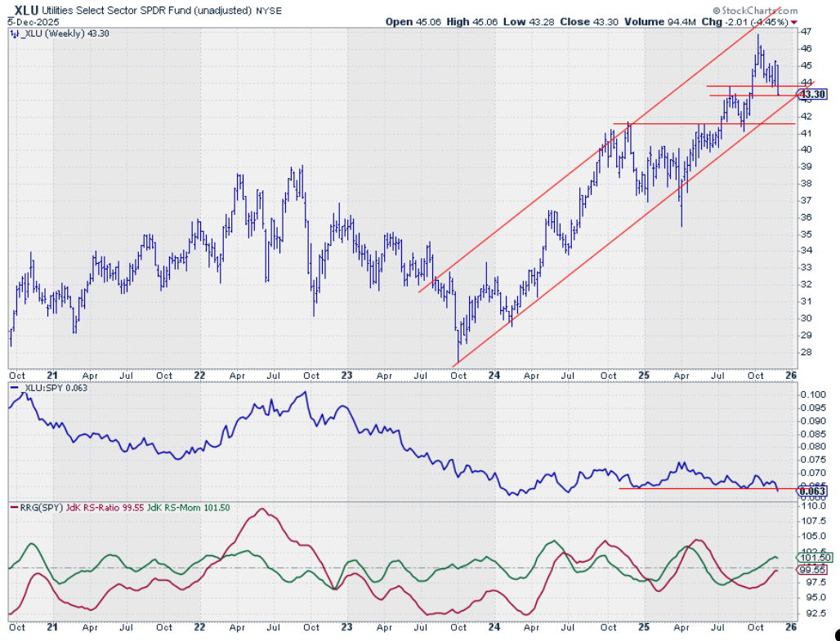The image size is (840, 641).
Task: Click the Open 45.06 value in header
Action: (413, 22)
